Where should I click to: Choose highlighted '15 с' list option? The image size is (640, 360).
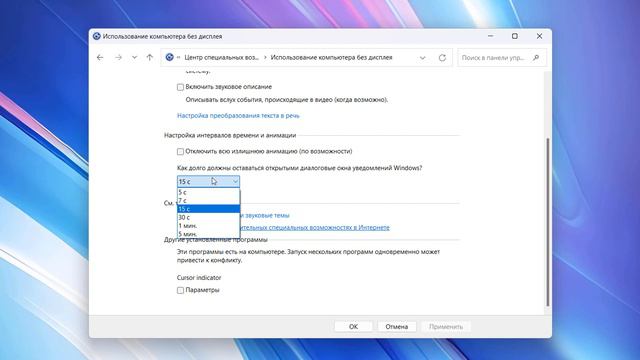click(x=208, y=209)
